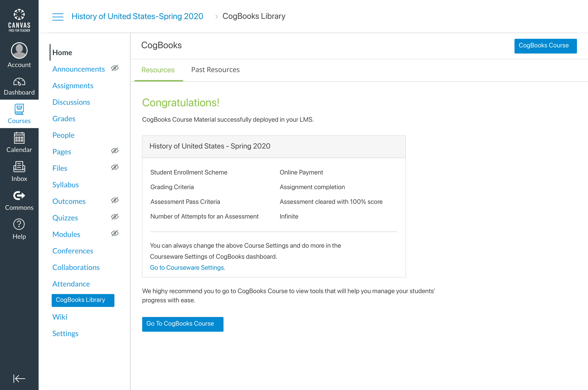Viewport: 588px width, 390px height.
Task: Click CogBooks Course button at top right
Action: point(545,46)
